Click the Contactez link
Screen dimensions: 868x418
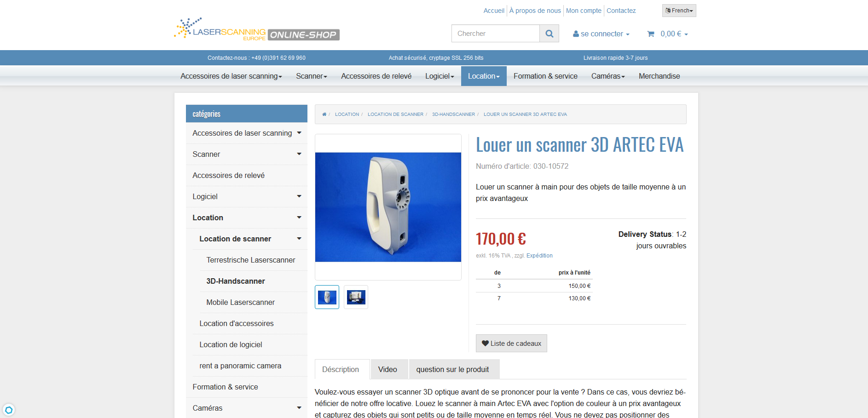tap(621, 11)
